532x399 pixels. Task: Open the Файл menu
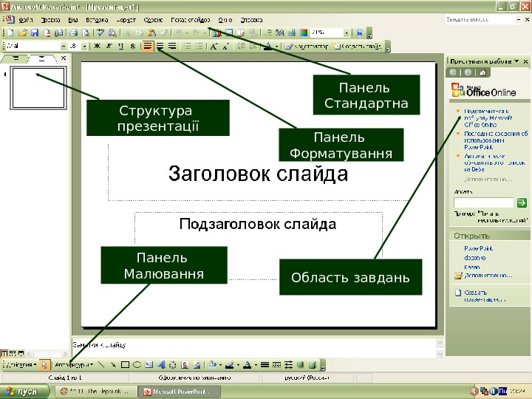[x=26, y=20]
